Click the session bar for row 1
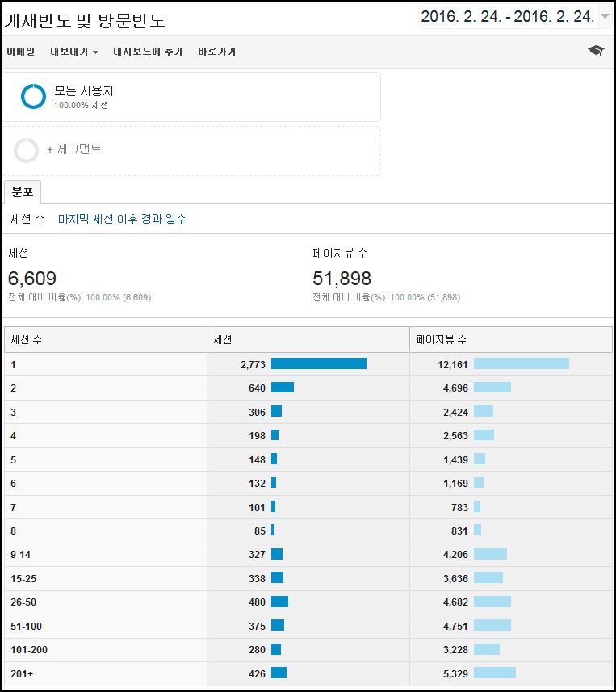 pyautogui.click(x=318, y=364)
